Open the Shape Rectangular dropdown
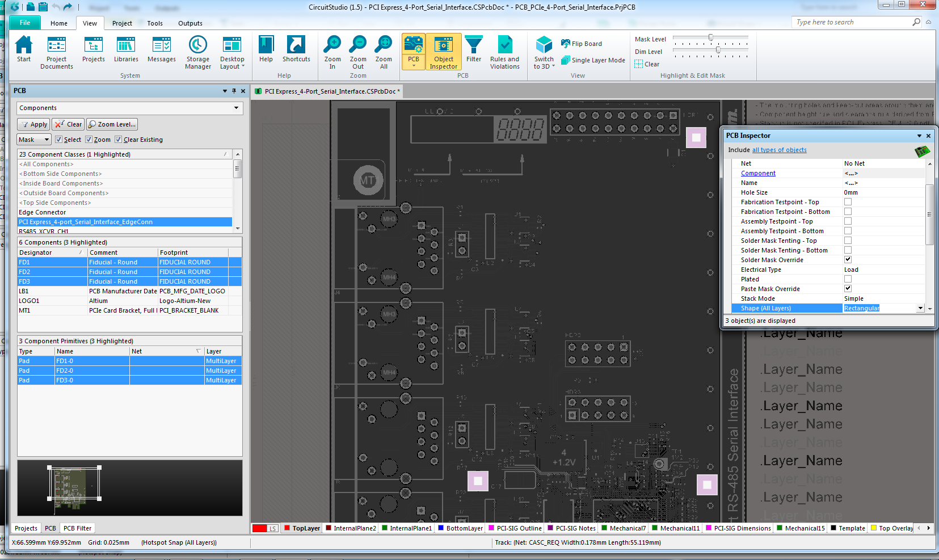The image size is (939, 560). (920, 308)
